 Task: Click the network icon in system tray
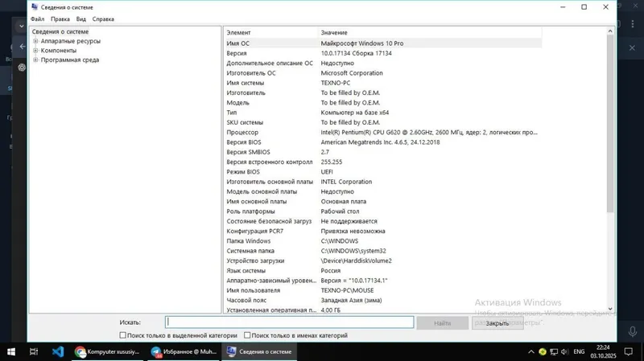pos(554,351)
